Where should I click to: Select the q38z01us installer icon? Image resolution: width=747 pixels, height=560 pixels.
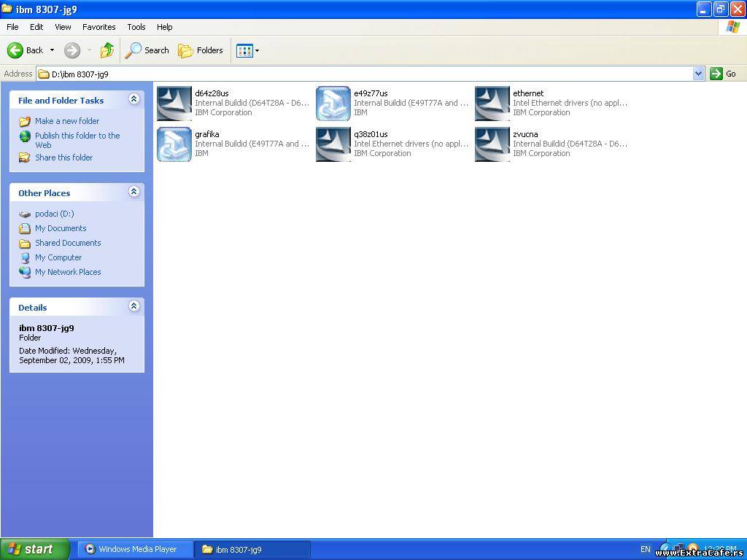[x=333, y=144]
